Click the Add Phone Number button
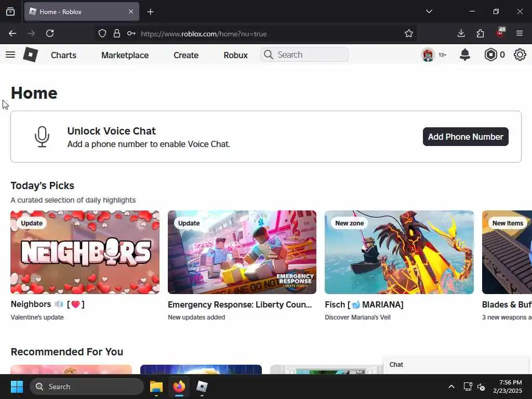The height and width of the screenshot is (399, 532). pyautogui.click(x=465, y=137)
